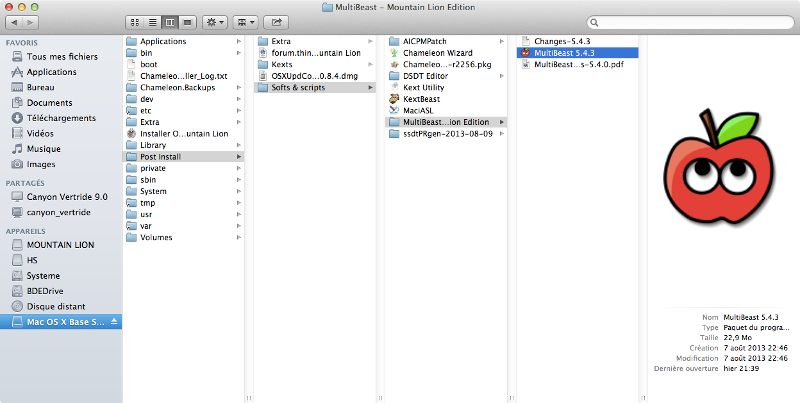Open Musique in the sidebar
This screenshot has height=403, width=800.
(61, 149)
